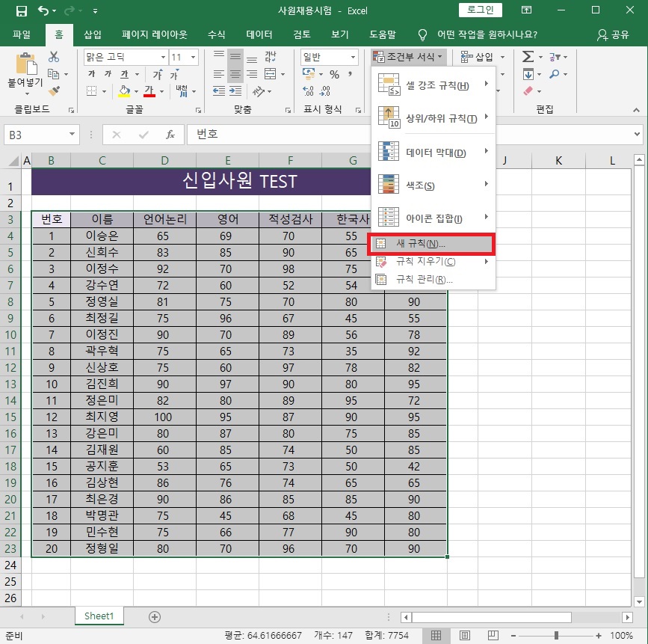The image size is (648, 644).
Task: Select 새 규칙 menu entry
Action: [431, 244]
